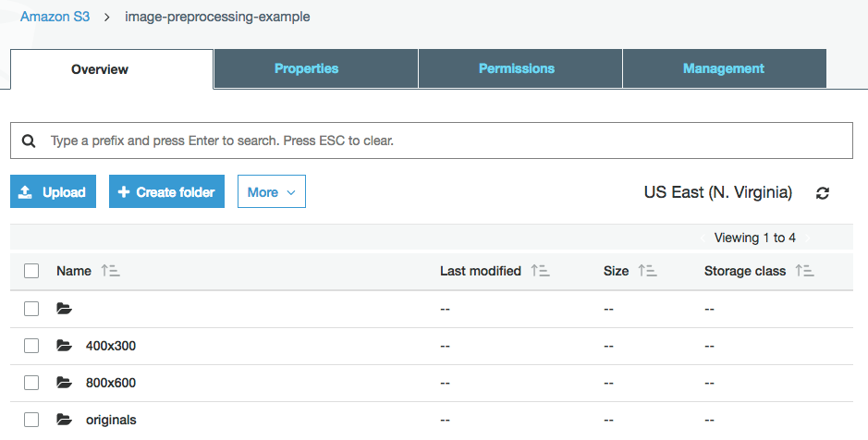Sort by Last modified using its sort icon
The width and height of the screenshot is (868, 440).
541,271
